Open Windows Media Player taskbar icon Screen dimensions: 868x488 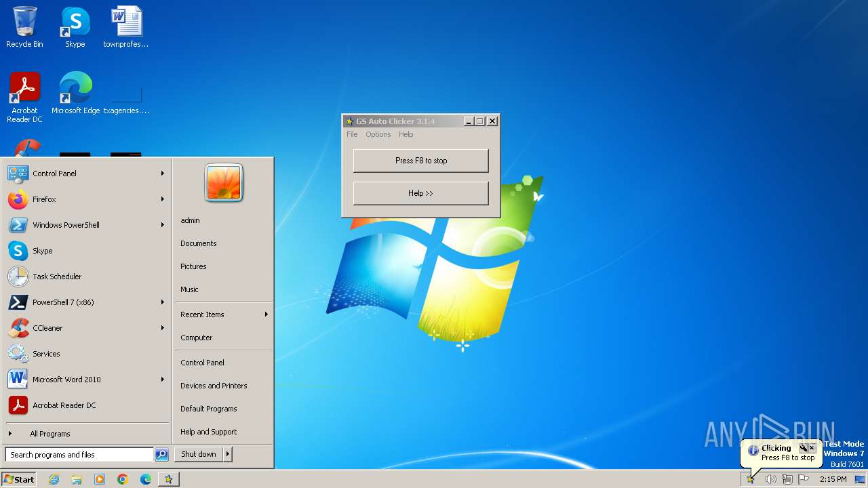pyautogui.click(x=100, y=479)
